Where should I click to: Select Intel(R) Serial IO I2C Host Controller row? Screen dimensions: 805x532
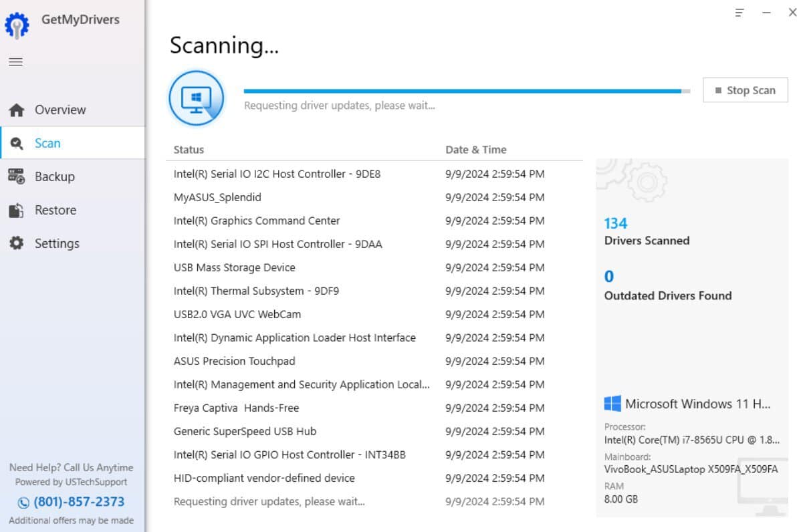click(374, 174)
